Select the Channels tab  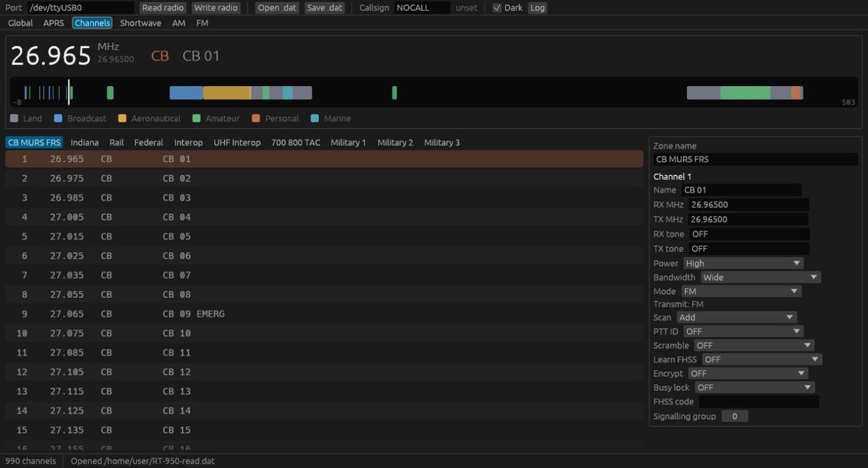point(92,23)
